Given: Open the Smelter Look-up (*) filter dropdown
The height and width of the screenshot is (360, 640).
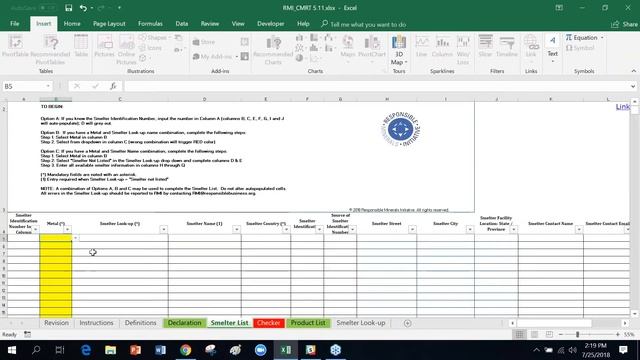Looking at the screenshot, I should (164, 229).
